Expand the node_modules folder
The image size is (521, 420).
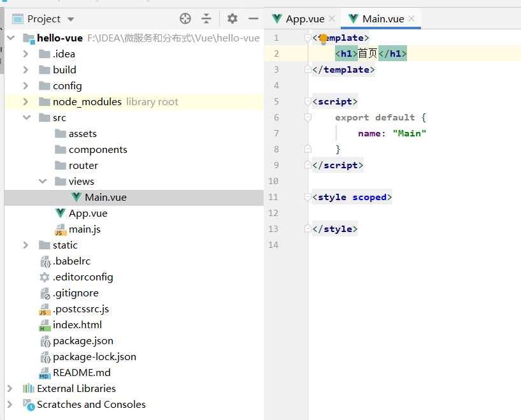25,102
